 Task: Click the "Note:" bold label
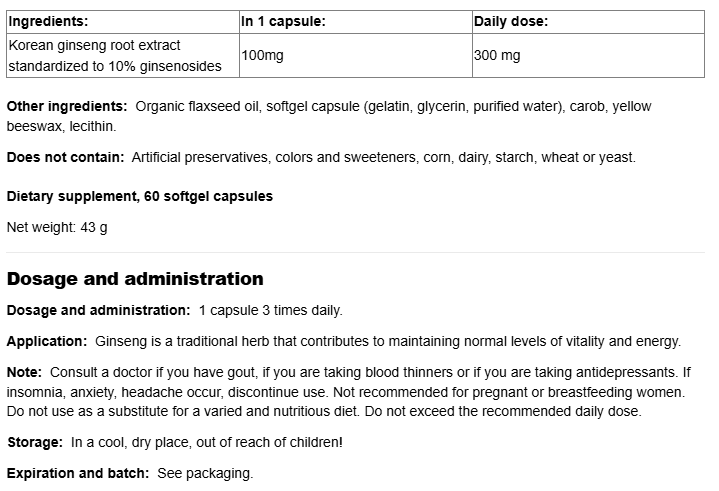point(25,372)
